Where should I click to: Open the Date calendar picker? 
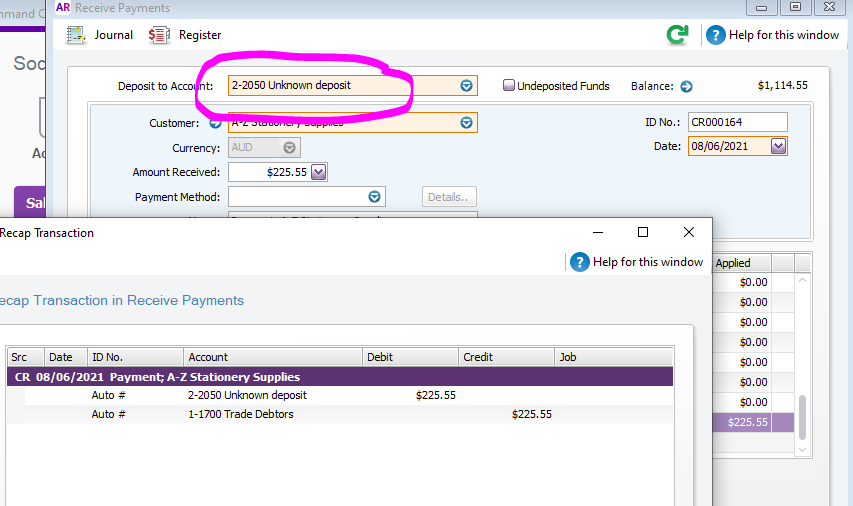(779, 146)
